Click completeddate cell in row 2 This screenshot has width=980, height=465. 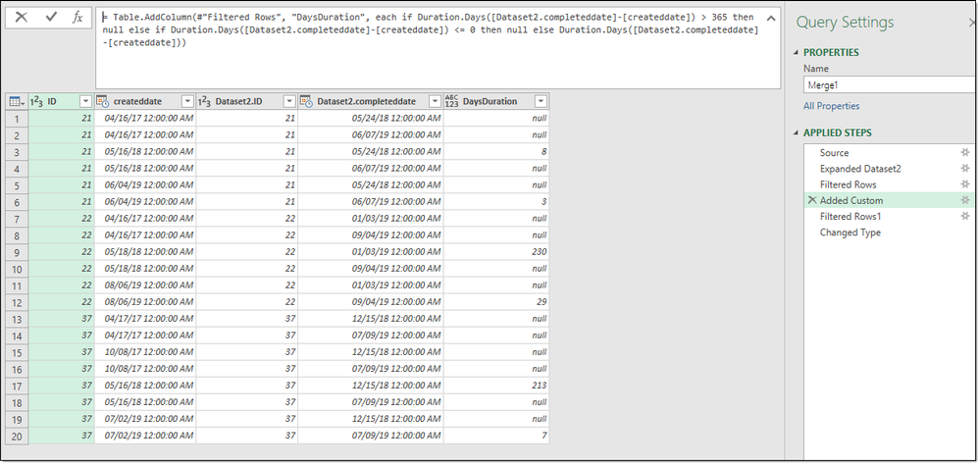coord(371,135)
